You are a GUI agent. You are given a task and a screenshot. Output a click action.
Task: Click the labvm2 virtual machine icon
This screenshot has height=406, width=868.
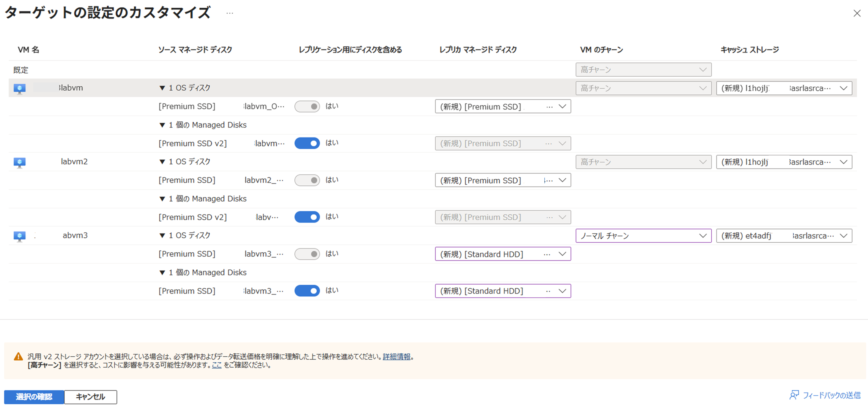20,162
